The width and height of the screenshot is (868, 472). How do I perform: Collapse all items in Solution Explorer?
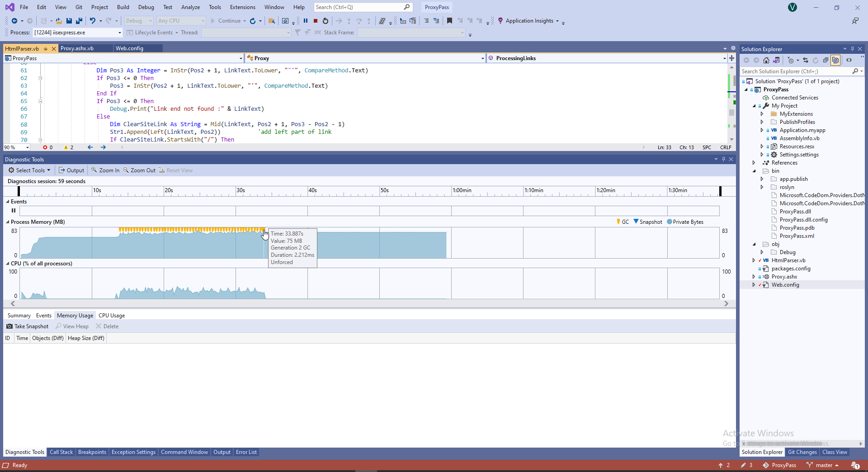[x=826, y=60]
